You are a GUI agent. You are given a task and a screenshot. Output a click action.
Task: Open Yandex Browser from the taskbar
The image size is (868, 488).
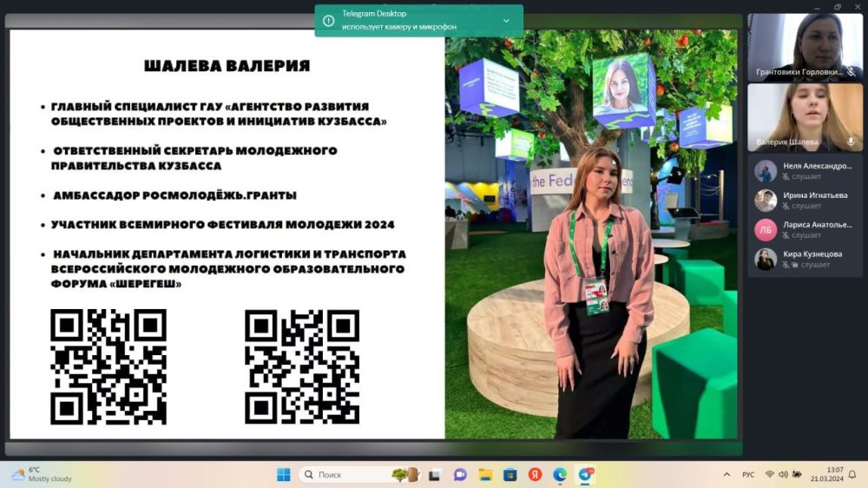(x=535, y=475)
